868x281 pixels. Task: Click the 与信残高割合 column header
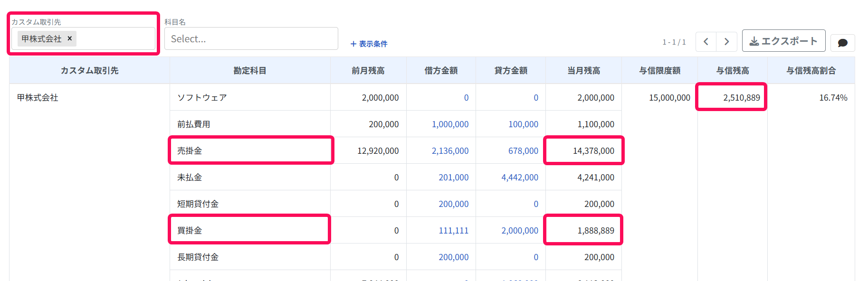coord(811,70)
